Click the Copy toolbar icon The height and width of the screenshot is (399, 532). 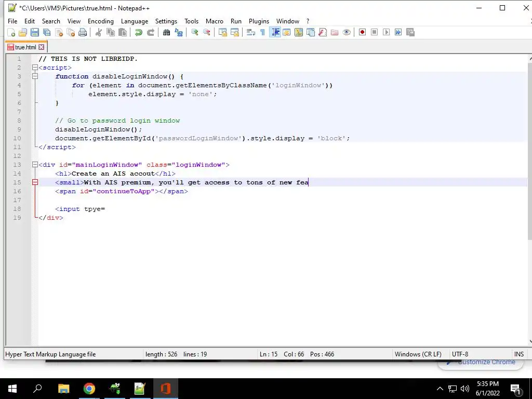111,32
